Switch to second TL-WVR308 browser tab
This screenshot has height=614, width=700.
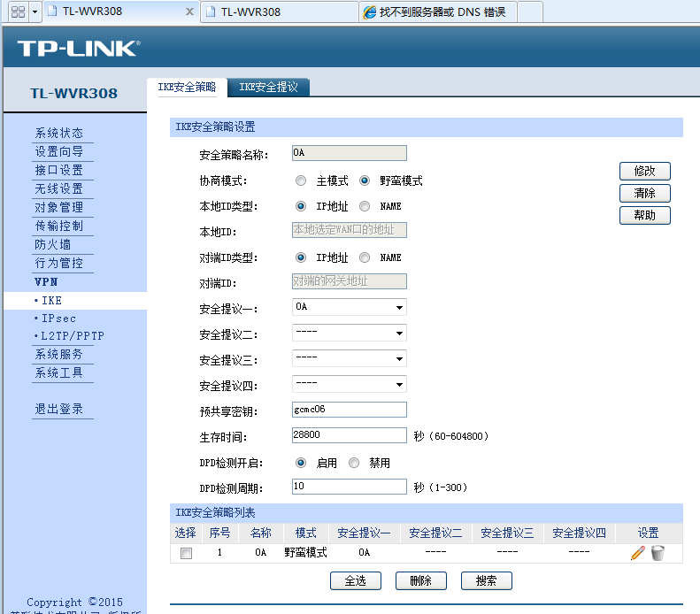coord(279,12)
